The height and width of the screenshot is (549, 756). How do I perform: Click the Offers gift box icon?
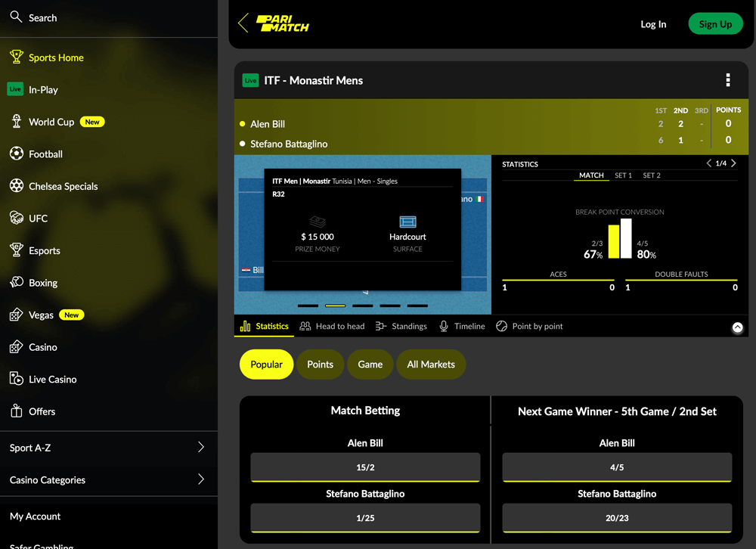pyautogui.click(x=17, y=411)
